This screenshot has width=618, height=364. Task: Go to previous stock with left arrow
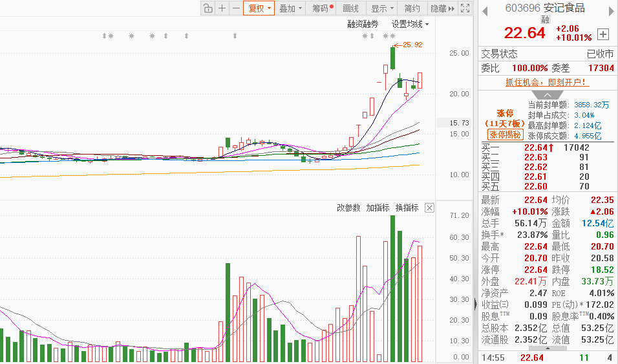[x=485, y=12]
